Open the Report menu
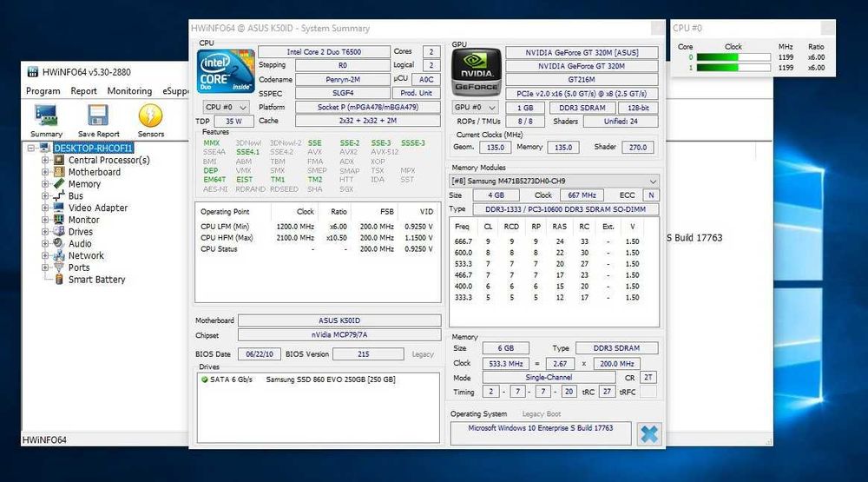This screenshot has height=482, width=868. 83,91
